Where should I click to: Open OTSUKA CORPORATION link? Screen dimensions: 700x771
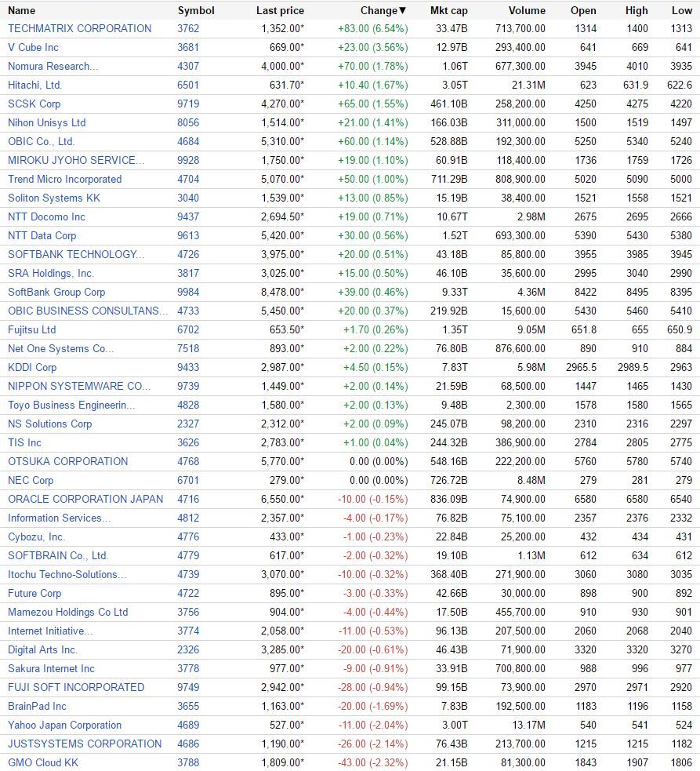[68, 462]
